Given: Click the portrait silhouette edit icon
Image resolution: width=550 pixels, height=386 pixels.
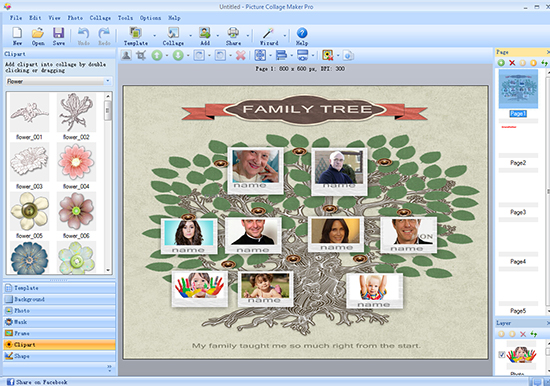Looking at the screenshot, I should coord(126,55).
